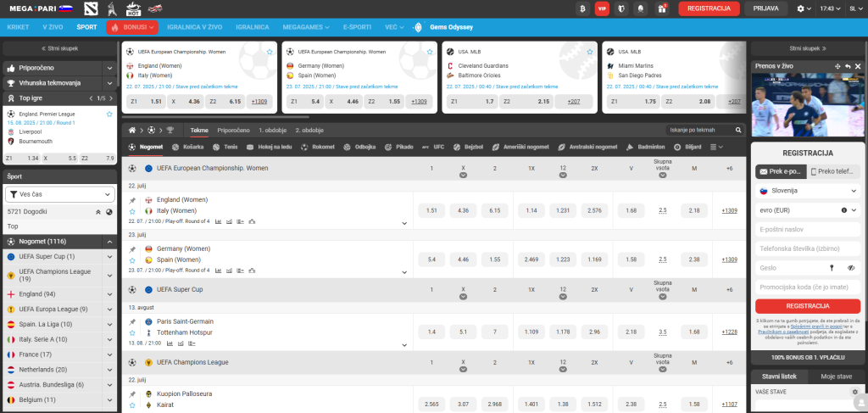This screenshot has height=413, width=868.
Task: Click the password key generator icon
Action: point(832,268)
